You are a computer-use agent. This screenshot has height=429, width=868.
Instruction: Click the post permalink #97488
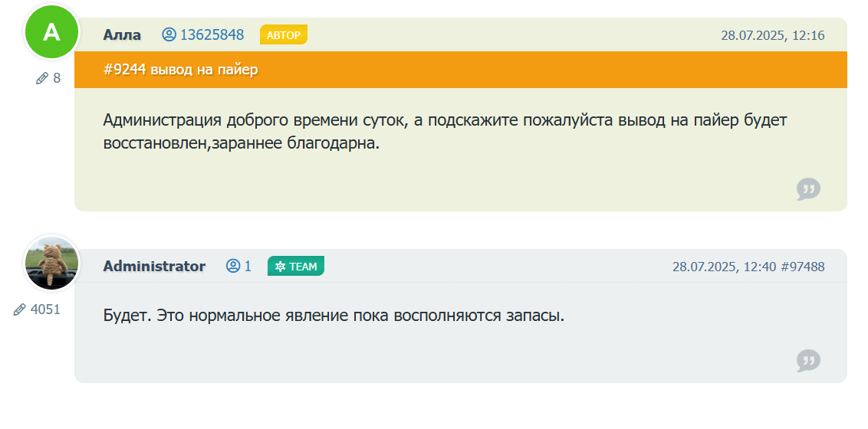point(803,267)
